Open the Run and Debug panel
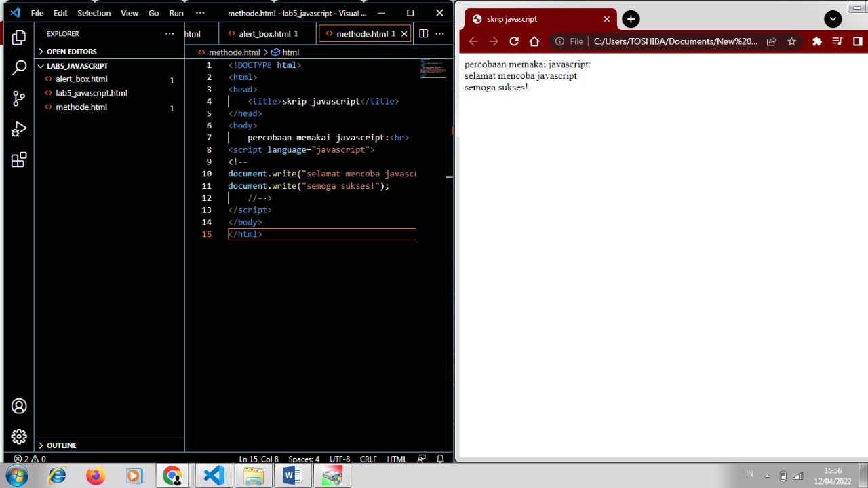 tap(18, 129)
